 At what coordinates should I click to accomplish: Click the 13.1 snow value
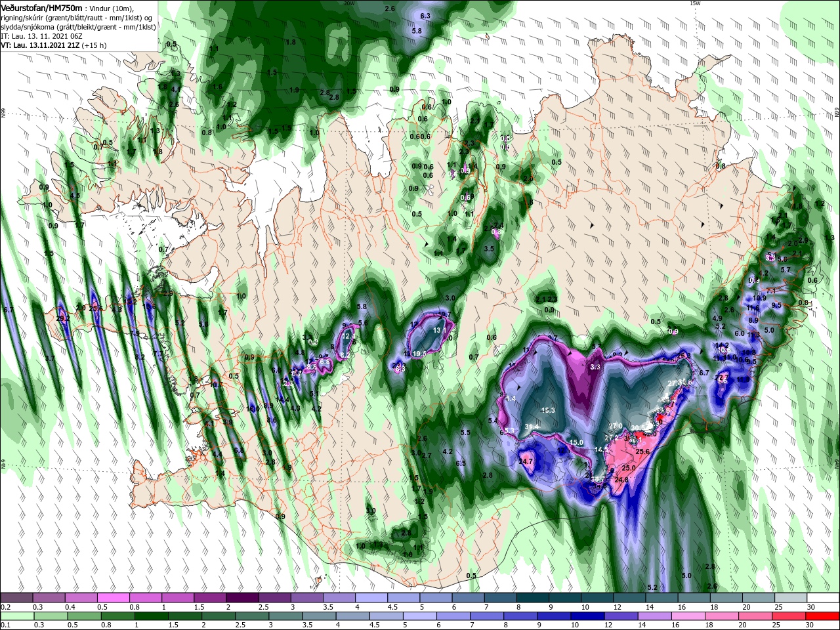[440, 330]
